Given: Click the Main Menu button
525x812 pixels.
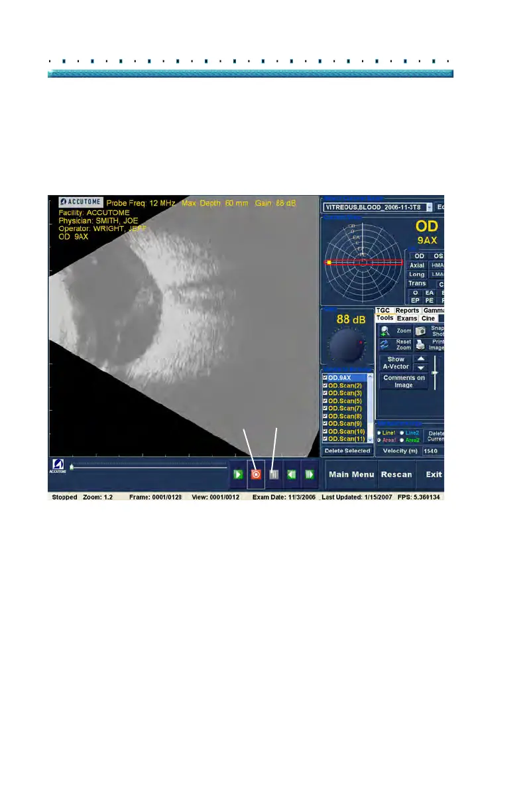Looking at the screenshot, I should (351, 474).
